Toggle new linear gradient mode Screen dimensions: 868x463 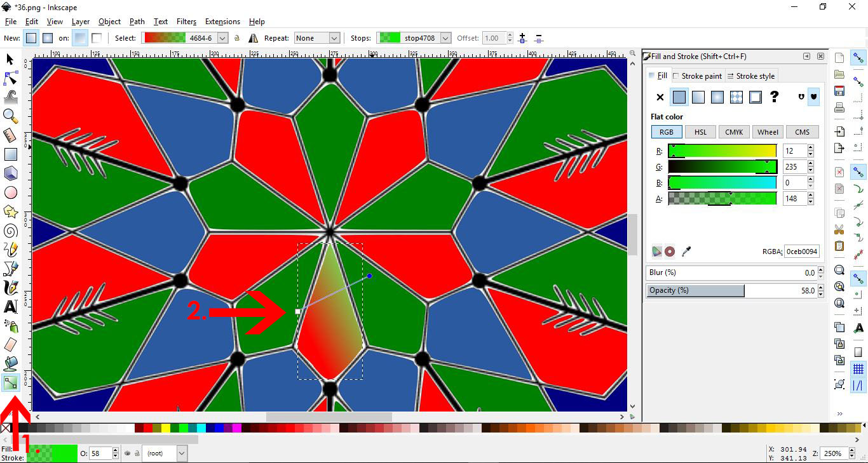pos(31,38)
